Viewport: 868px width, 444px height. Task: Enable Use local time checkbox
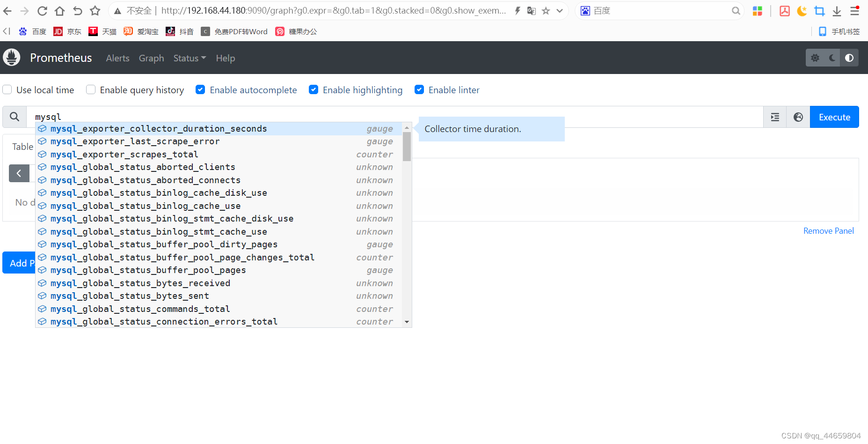click(7, 89)
